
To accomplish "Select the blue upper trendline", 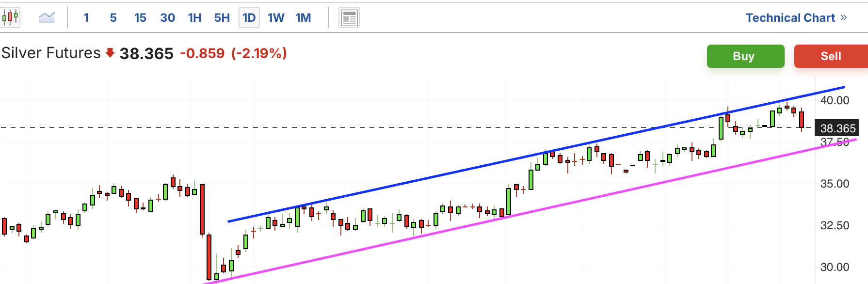I will coord(536,154).
